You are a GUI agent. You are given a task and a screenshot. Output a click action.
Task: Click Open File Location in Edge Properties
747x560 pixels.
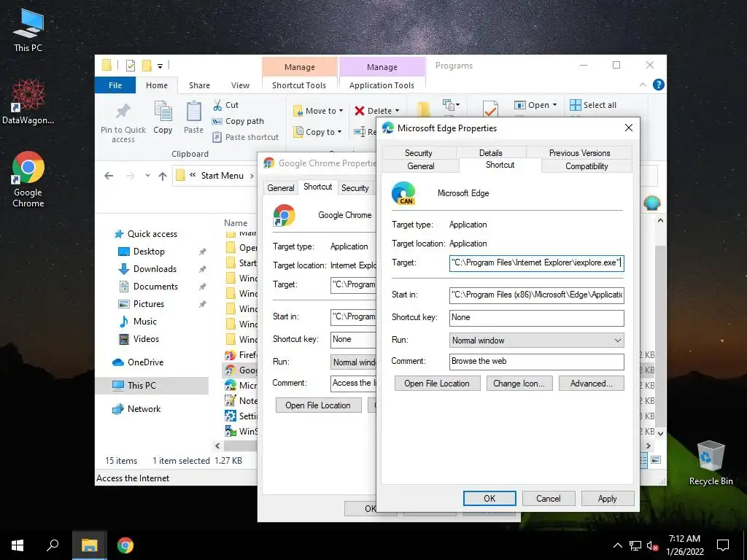click(437, 384)
